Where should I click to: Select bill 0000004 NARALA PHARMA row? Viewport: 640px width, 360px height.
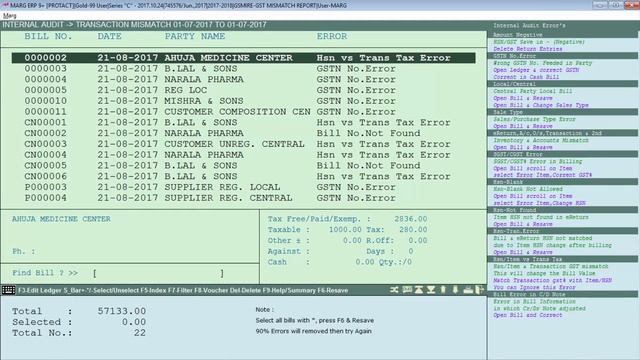(x=243, y=79)
